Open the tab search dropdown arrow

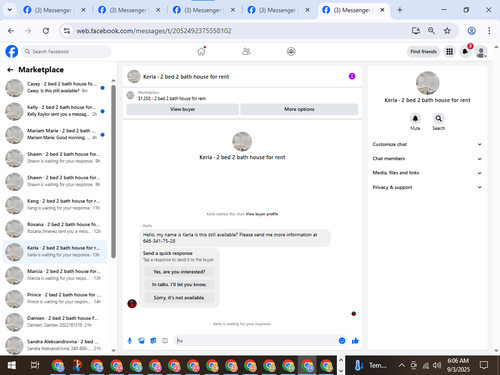[x=10, y=10]
